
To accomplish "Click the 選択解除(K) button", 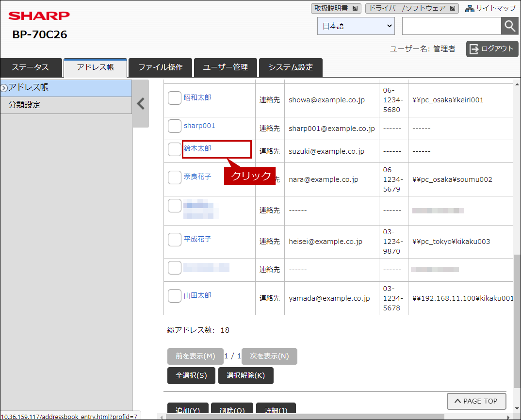I will (246, 375).
